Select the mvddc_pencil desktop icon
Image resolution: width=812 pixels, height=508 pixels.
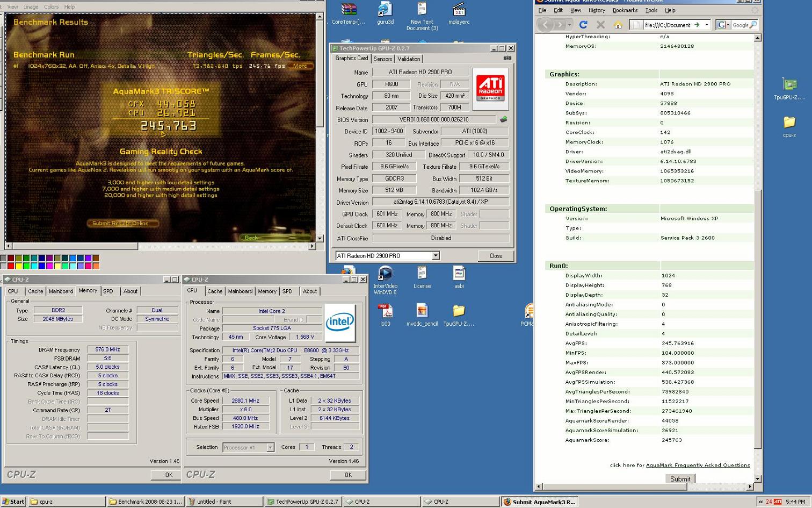(x=422, y=315)
